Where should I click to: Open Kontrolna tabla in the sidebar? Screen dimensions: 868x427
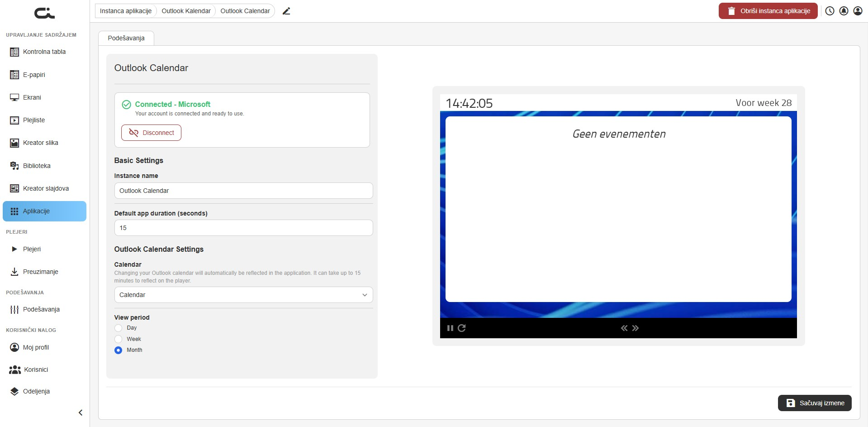[x=44, y=52]
